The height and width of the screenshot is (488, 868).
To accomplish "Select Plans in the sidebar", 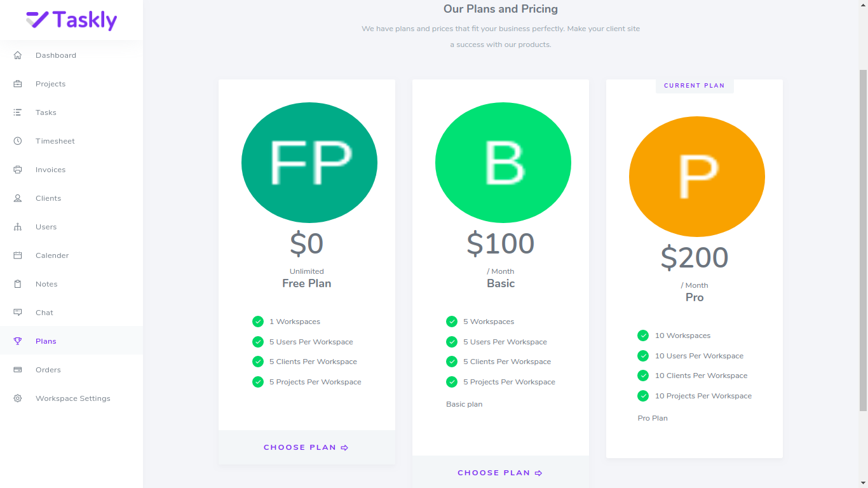I will [x=45, y=341].
